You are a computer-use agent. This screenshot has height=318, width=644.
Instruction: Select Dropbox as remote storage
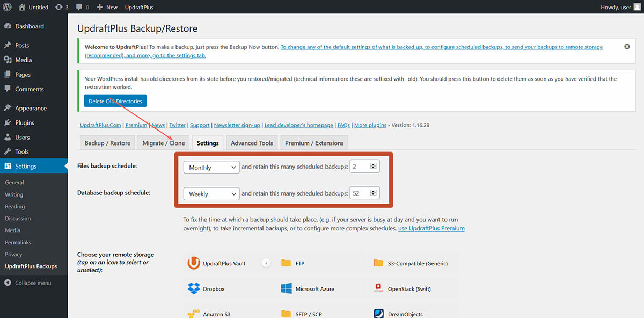229,289
